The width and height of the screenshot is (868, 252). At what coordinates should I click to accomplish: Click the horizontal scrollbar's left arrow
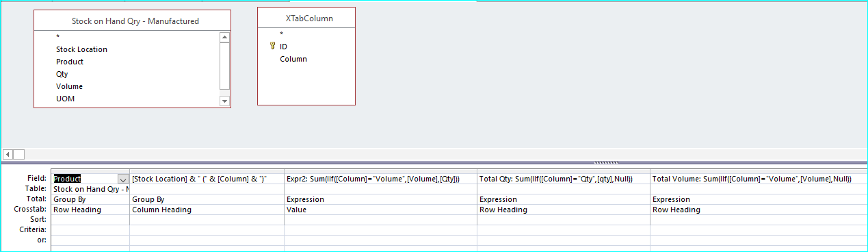coord(8,154)
